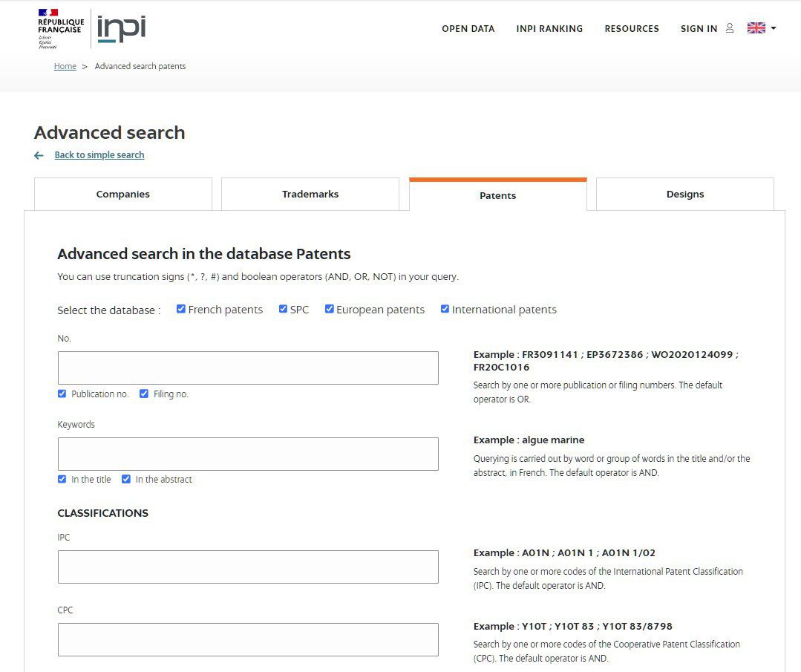Click the user profile icon
Screen dimensions: 801x672
(730, 28)
